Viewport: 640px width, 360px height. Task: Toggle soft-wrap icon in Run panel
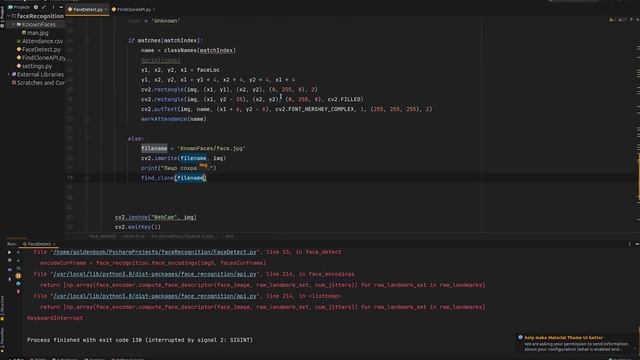[18, 268]
